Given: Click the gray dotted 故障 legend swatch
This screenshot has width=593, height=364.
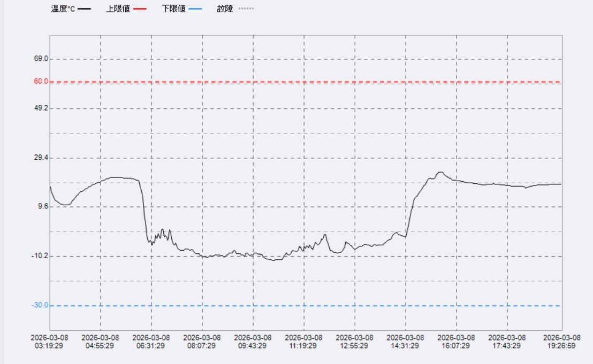Looking at the screenshot, I should pos(246,9).
